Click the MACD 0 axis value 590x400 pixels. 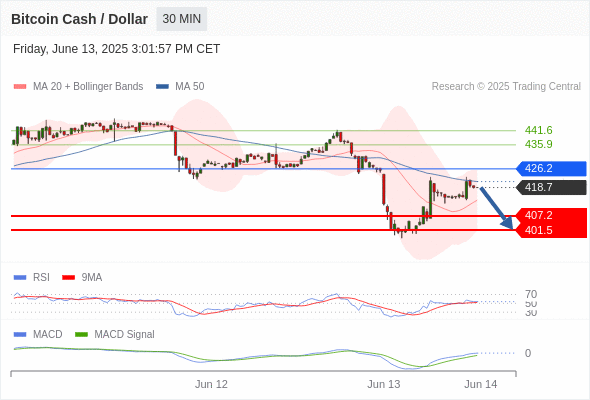tap(528, 353)
